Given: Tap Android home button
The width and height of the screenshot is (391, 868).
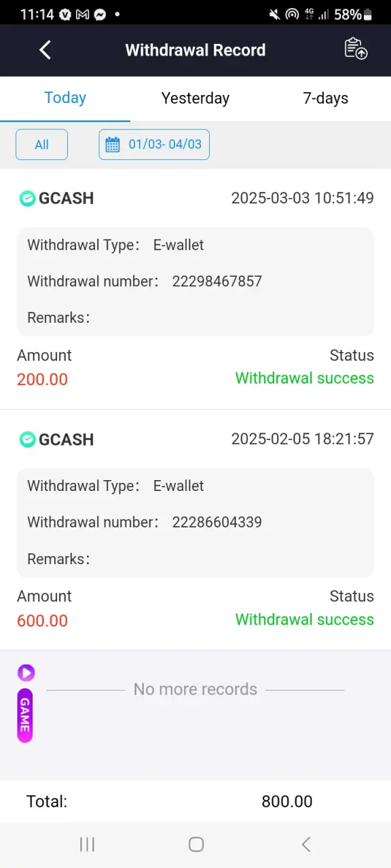Looking at the screenshot, I should click(196, 844).
